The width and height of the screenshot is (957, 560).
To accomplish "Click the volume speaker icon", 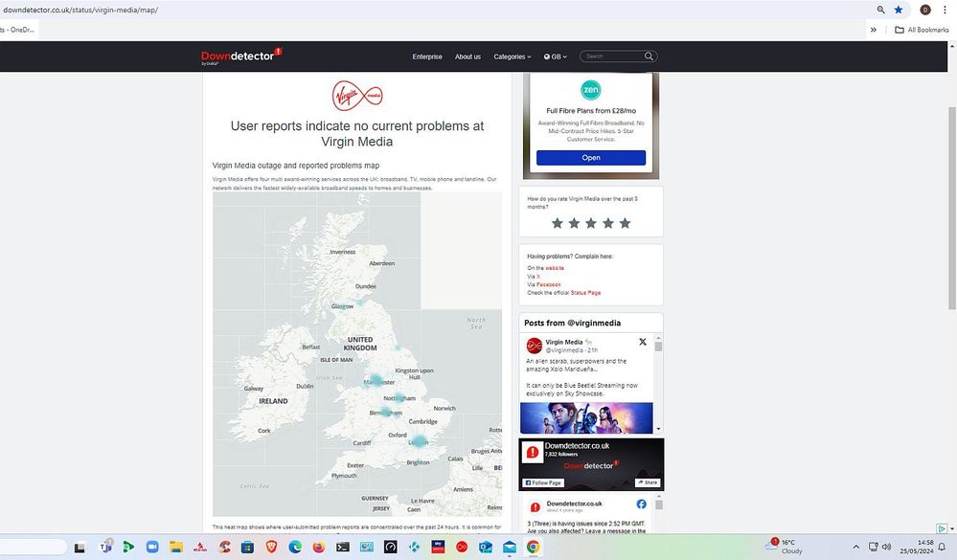I will pos(886,547).
